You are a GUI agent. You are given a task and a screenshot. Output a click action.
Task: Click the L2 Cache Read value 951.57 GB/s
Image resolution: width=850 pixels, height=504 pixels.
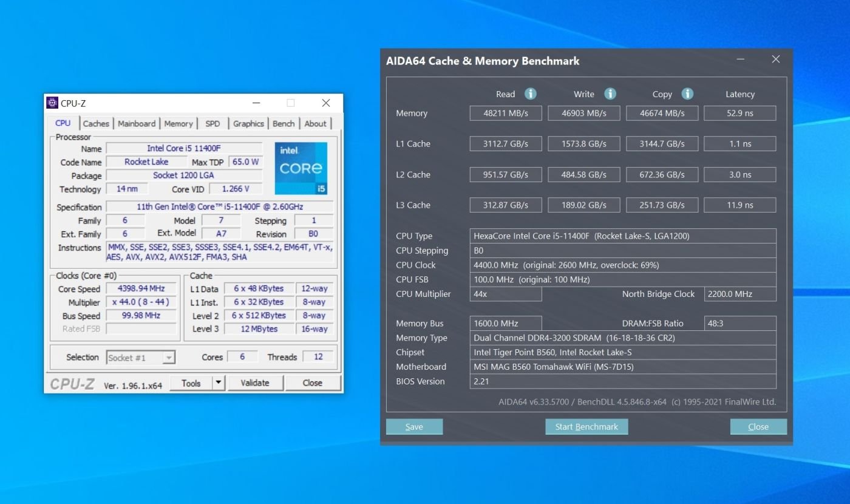(x=506, y=174)
